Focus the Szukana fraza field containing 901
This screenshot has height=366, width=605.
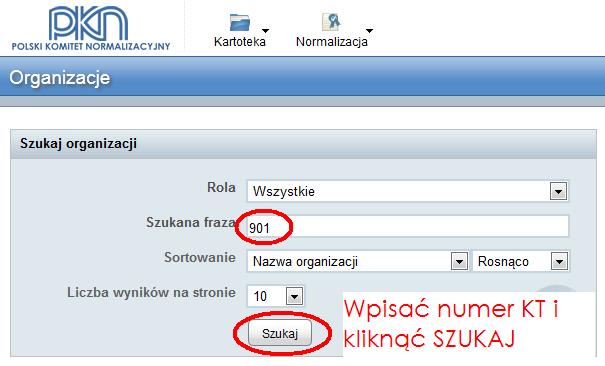coord(407,226)
